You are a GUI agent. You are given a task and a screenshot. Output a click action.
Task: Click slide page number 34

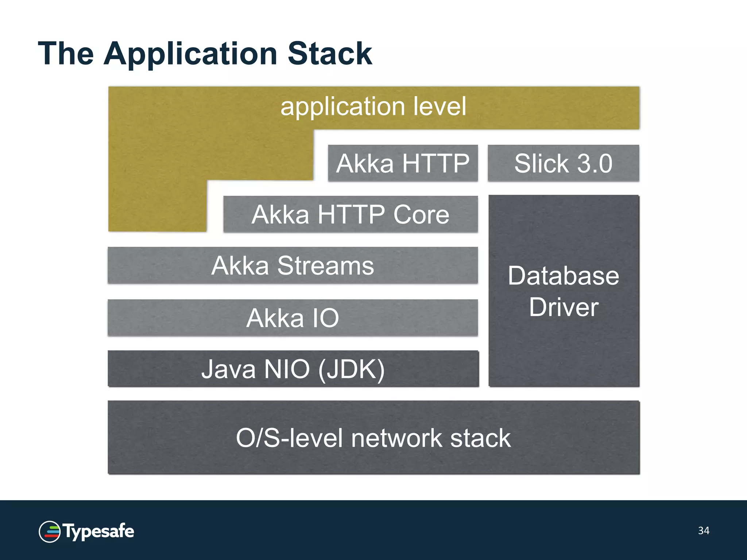click(704, 530)
